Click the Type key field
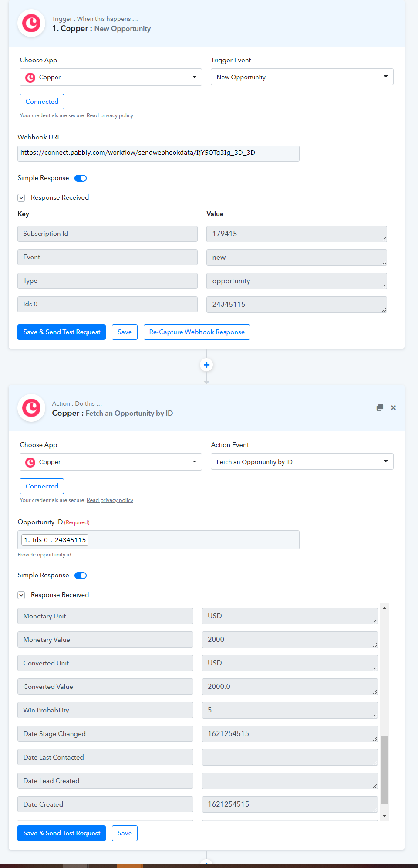Viewport: 418px width, 868px height. click(x=108, y=281)
